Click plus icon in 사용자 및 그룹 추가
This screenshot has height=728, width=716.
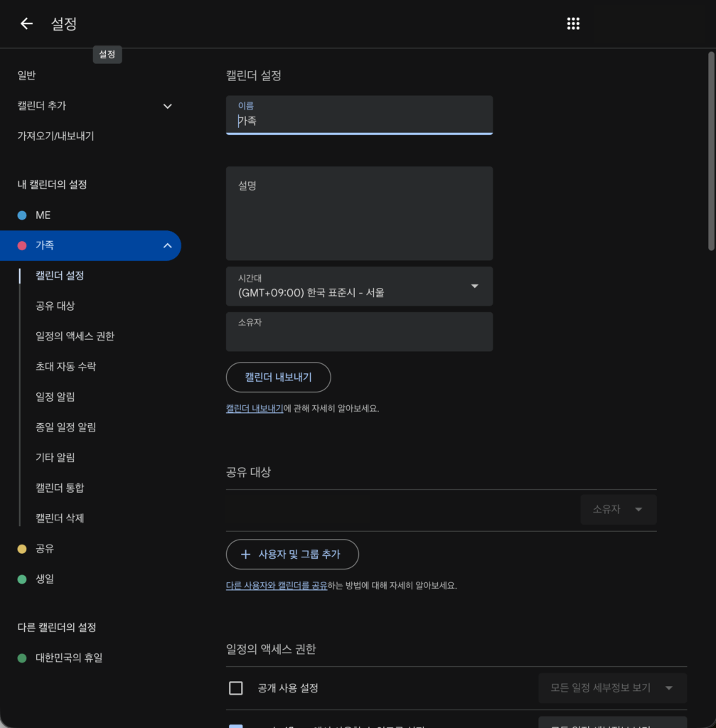(x=246, y=555)
